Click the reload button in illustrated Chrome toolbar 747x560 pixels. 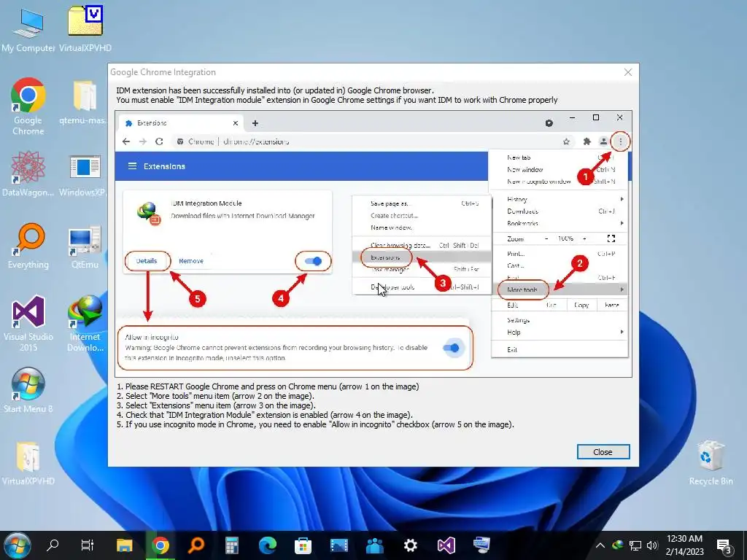pyautogui.click(x=159, y=141)
